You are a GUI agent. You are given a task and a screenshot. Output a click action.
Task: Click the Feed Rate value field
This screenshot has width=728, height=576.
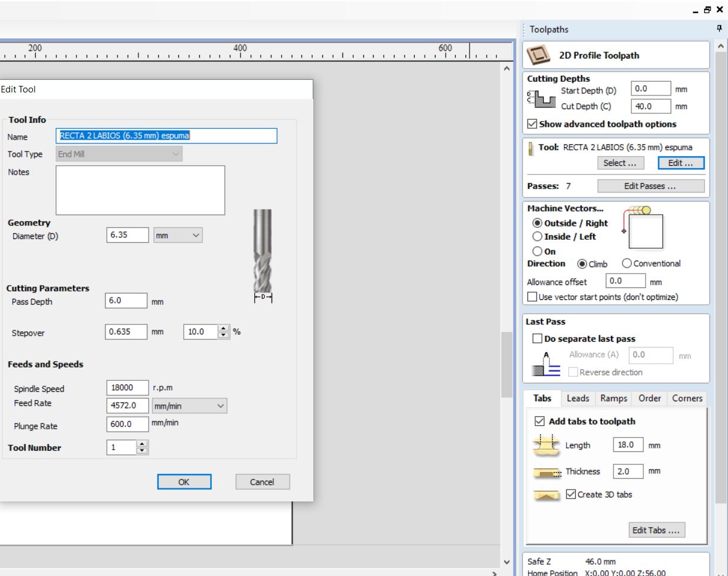coord(127,407)
